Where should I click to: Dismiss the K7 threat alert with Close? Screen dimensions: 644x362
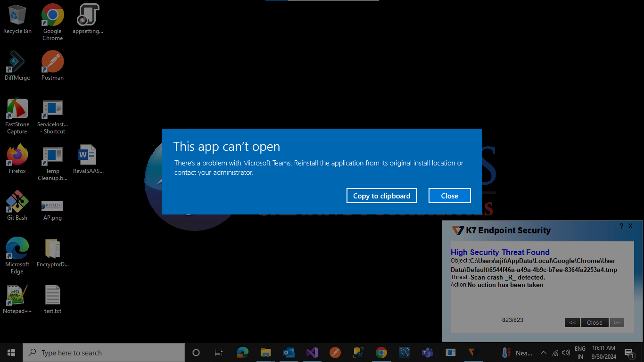click(594, 323)
